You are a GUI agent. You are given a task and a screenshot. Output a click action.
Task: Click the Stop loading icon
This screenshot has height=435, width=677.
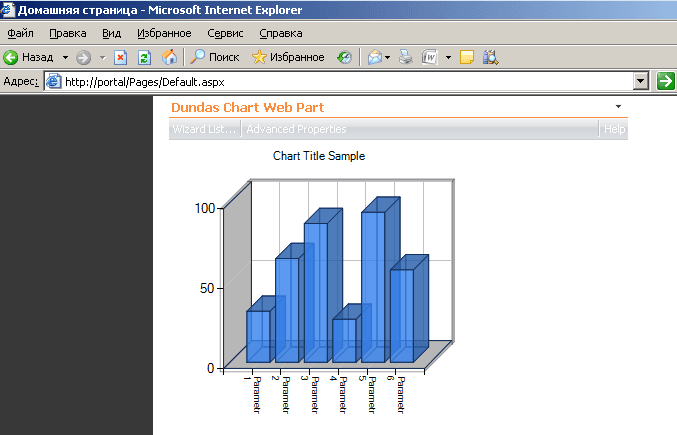point(120,57)
